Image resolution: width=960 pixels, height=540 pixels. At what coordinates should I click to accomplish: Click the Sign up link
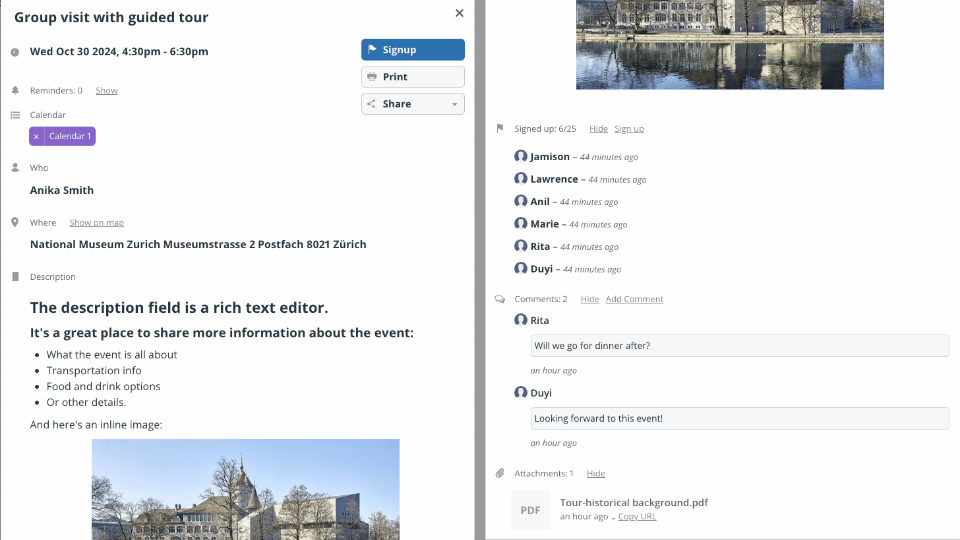click(x=629, y=129)
